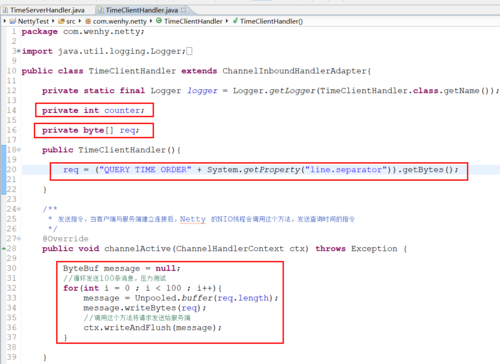The image size is (500, 364).
Task: Click the com.wenhy.netty package icon
Action: 88,21
